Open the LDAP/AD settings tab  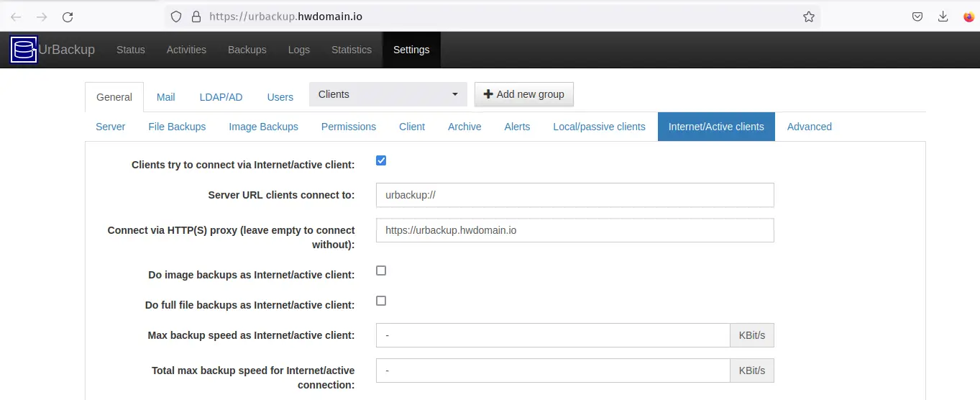(x=221, y=97)
